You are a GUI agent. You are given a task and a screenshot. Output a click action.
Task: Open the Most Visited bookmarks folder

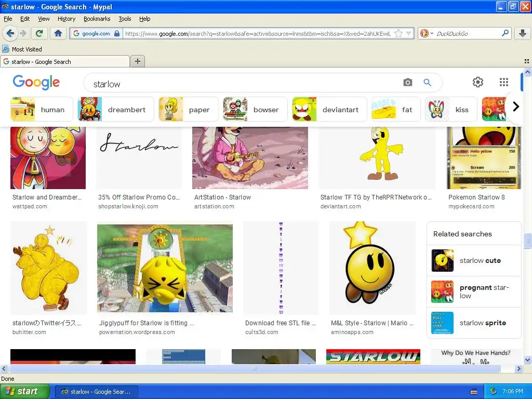[x=22, y=49]
